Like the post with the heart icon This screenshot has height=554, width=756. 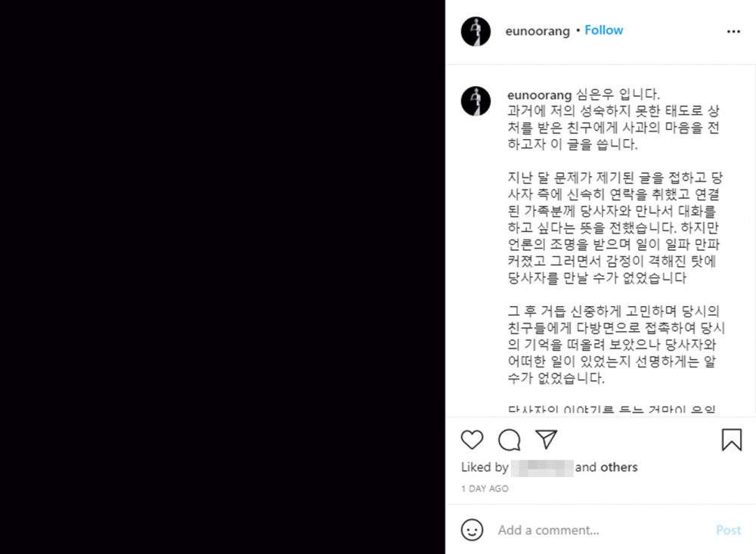coord(472,440)
